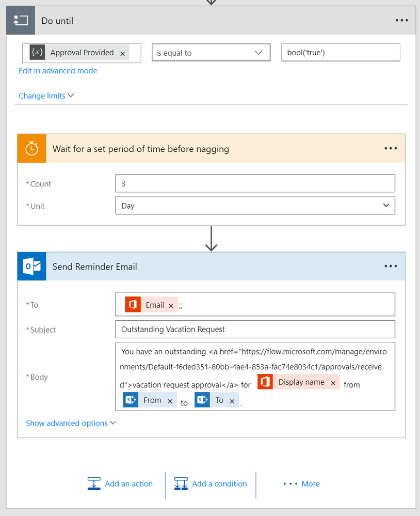Click the More button at the bottom
Image resolution: width=420 pixels, height=516 pixels.
click(302, 484)
